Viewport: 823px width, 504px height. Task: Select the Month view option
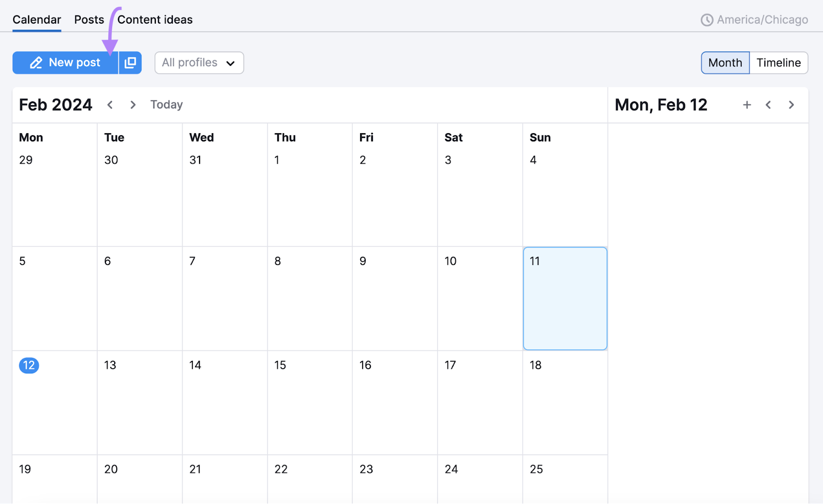click(725, 62)
